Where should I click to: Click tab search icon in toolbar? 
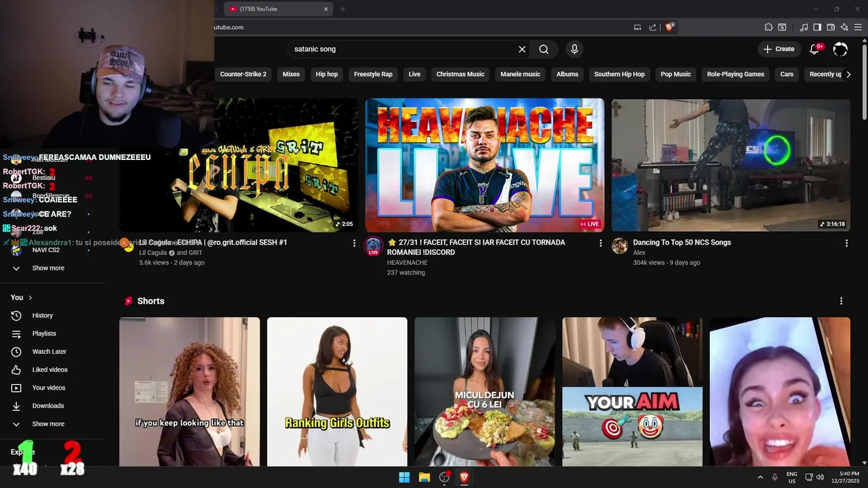[782, 27]
